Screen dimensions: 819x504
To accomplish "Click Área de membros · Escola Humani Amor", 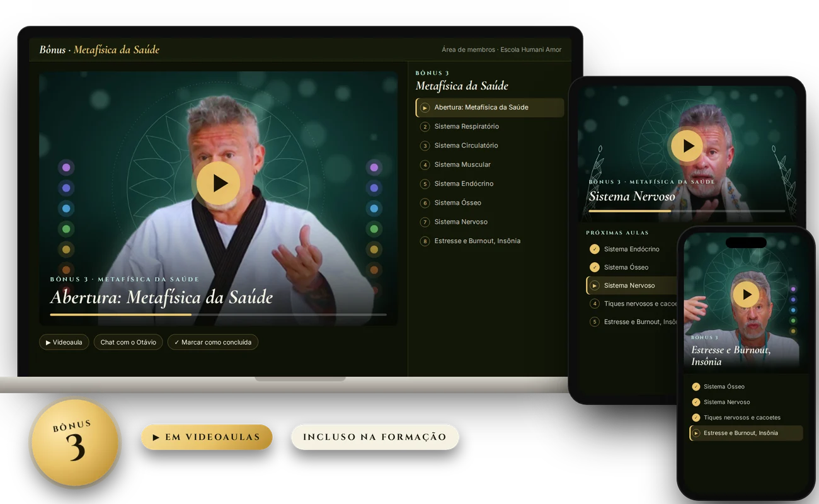I will tap(501, 50).
